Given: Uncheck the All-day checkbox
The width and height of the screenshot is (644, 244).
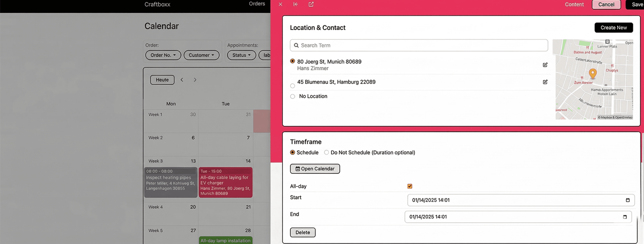Looking at the screenshot, I should 410,186.
